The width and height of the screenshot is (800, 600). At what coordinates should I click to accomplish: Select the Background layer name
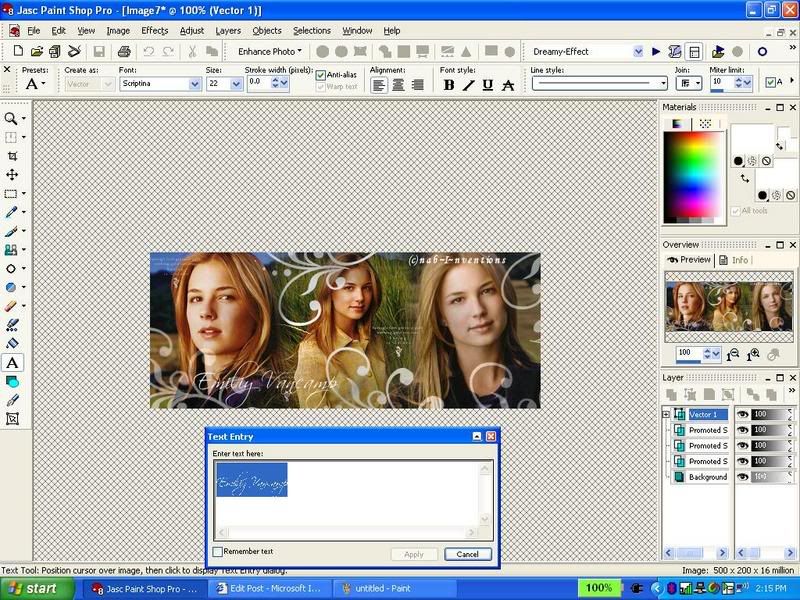[708, 477]
